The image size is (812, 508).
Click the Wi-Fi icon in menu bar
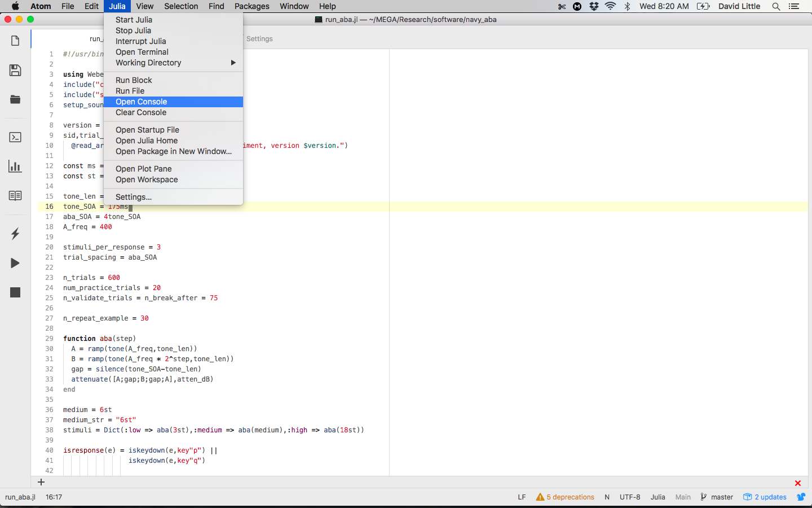tap(610, 6)
